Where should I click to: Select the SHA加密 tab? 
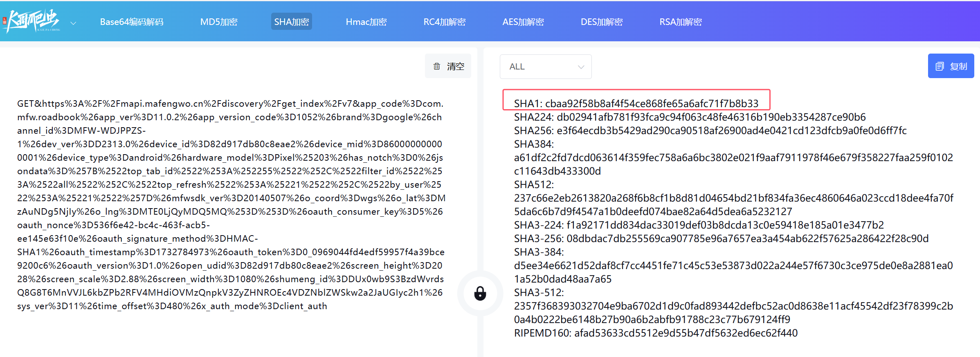292,22
